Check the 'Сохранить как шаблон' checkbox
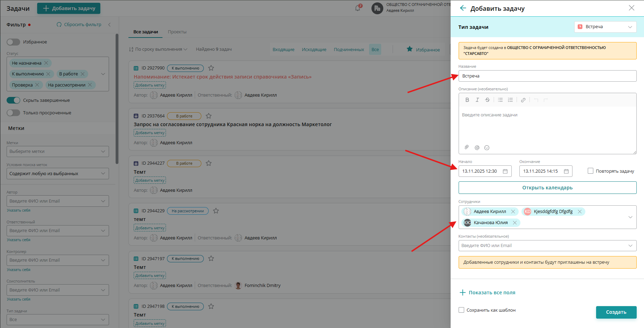The height and width of the screenshot is (328, 644). pyautogui.click(x=461, y=310)
